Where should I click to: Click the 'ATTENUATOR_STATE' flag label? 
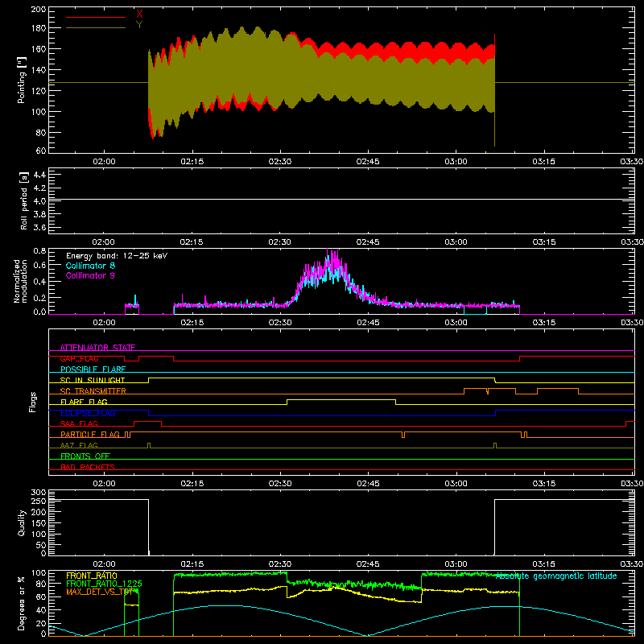pyautogui.click(x=97, y=348)
